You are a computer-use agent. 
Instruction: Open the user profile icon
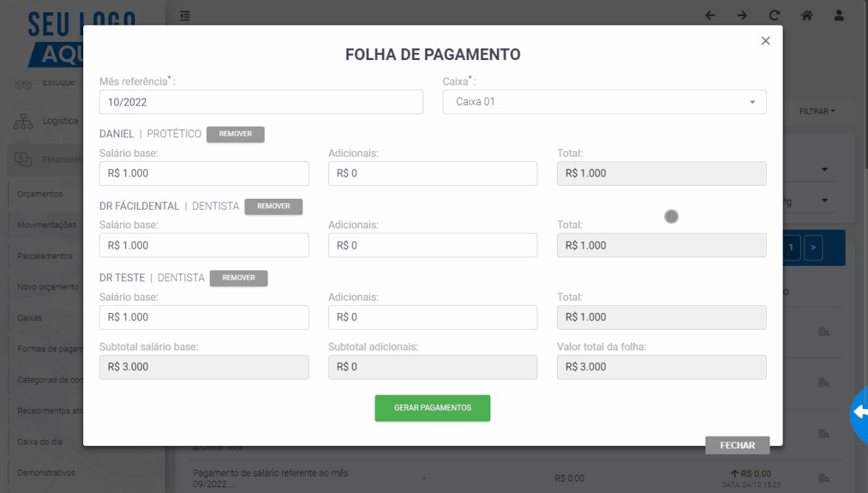[x=839, y=15]
